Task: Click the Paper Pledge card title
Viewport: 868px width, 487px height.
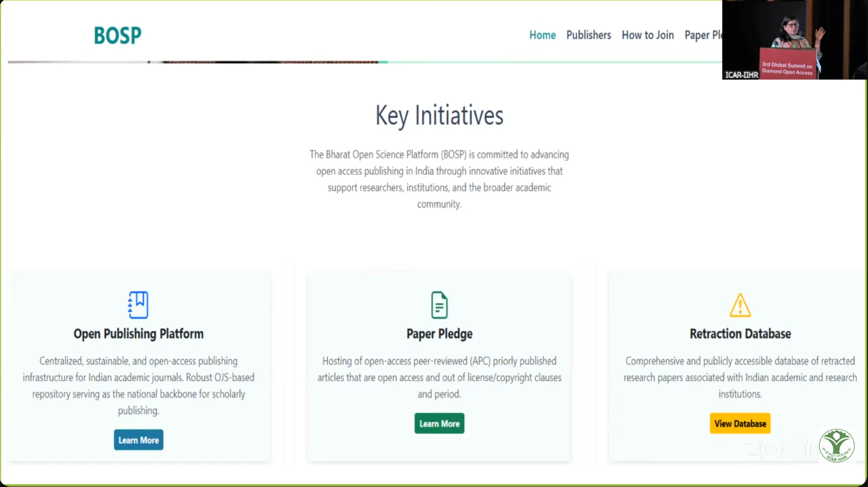Action: click(x=439, y=334)
